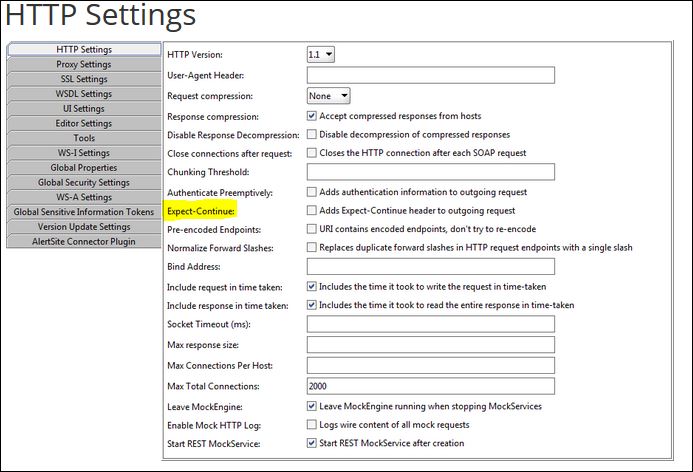Click the Chunking Threshold input box

(x=430, y=172)
